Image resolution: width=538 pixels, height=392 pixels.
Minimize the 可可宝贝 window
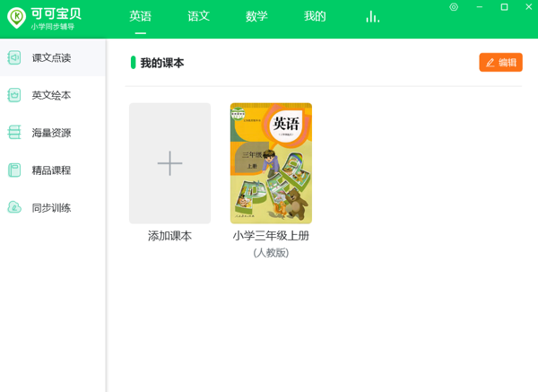click(x=480, y=7)
